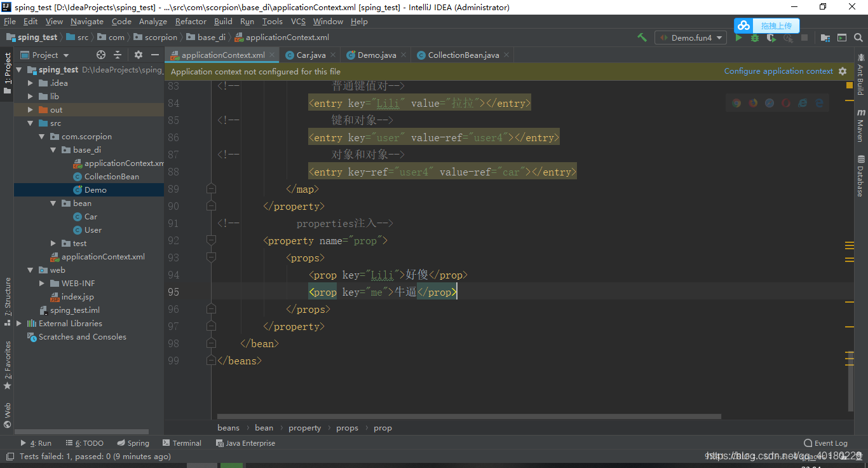The width and height of the screenshot is (868, 468).
Task: Expand the WEB-INF folder
Action: (42, 283)
